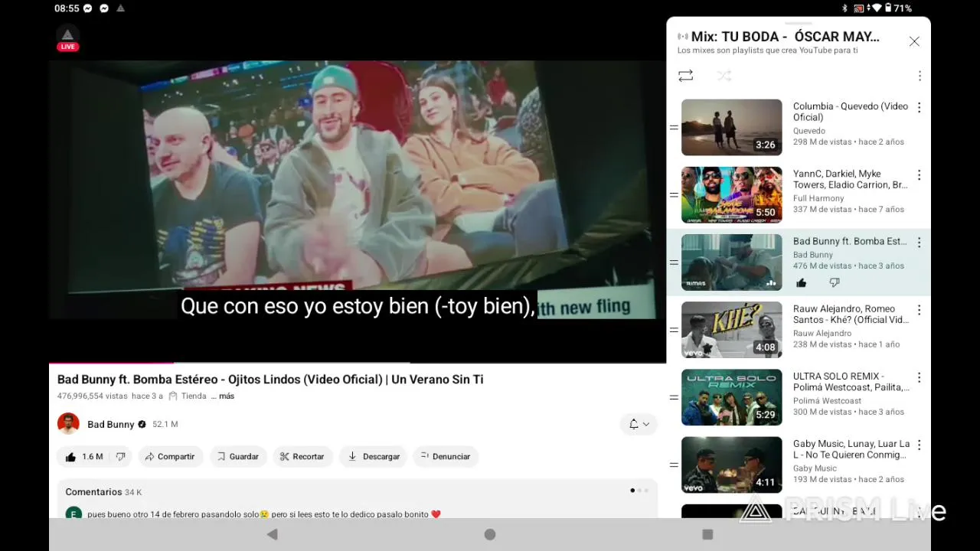Open playlist panel overflow menu

pos(920,76)
